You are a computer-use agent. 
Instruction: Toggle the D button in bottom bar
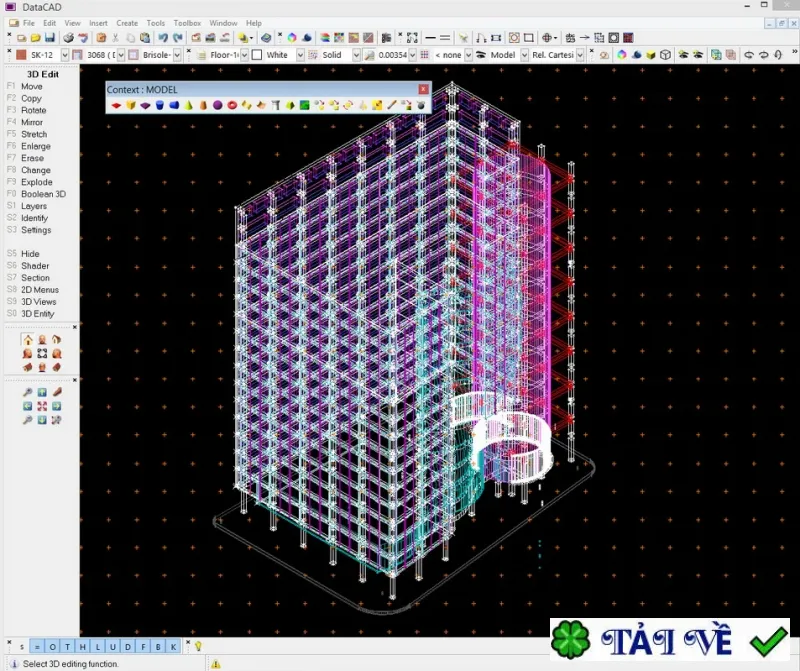[128, 647]
